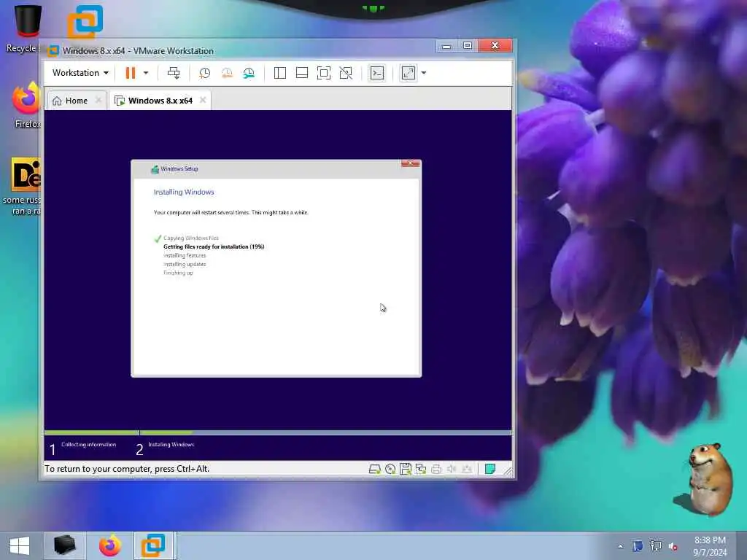Click the resize grip in VMware status bar

[508, 471]
